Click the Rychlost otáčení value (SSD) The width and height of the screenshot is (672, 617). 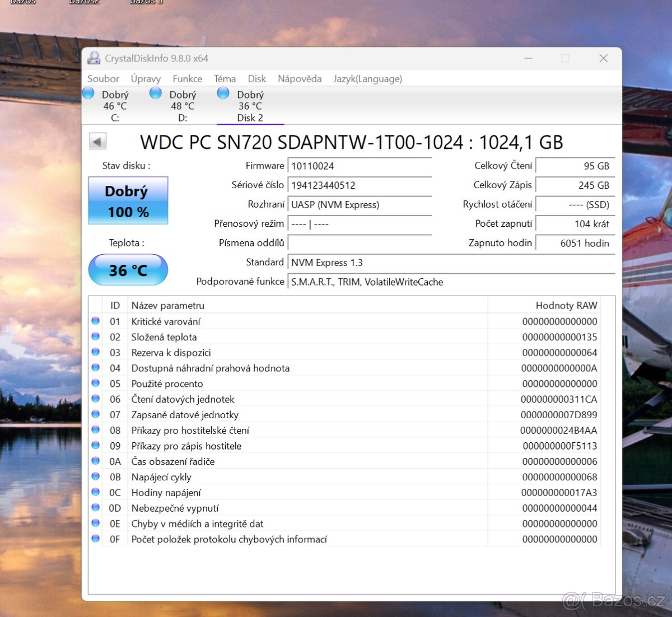pos(575,204)
